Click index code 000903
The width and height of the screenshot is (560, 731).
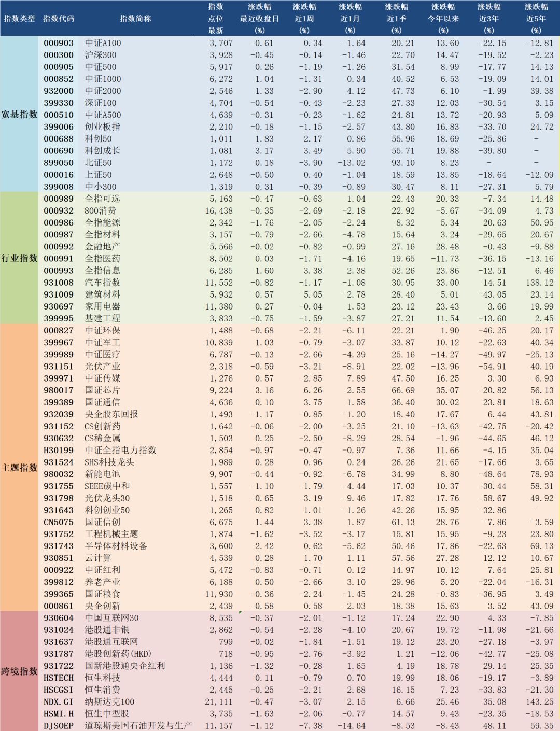[59, 43]
